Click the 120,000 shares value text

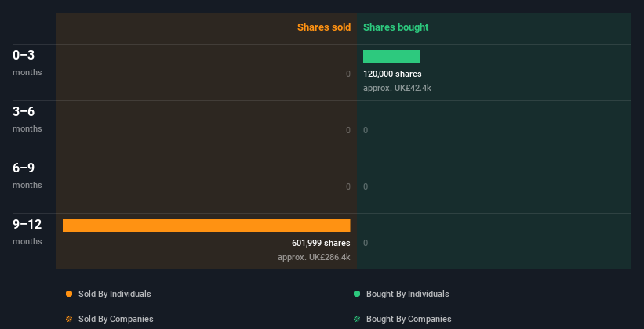pos(392,74)
